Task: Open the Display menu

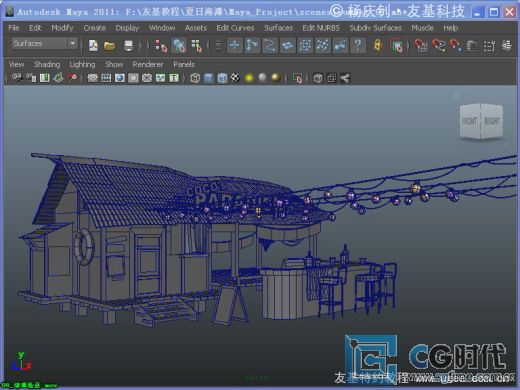Action: click(x=127, y=28)
